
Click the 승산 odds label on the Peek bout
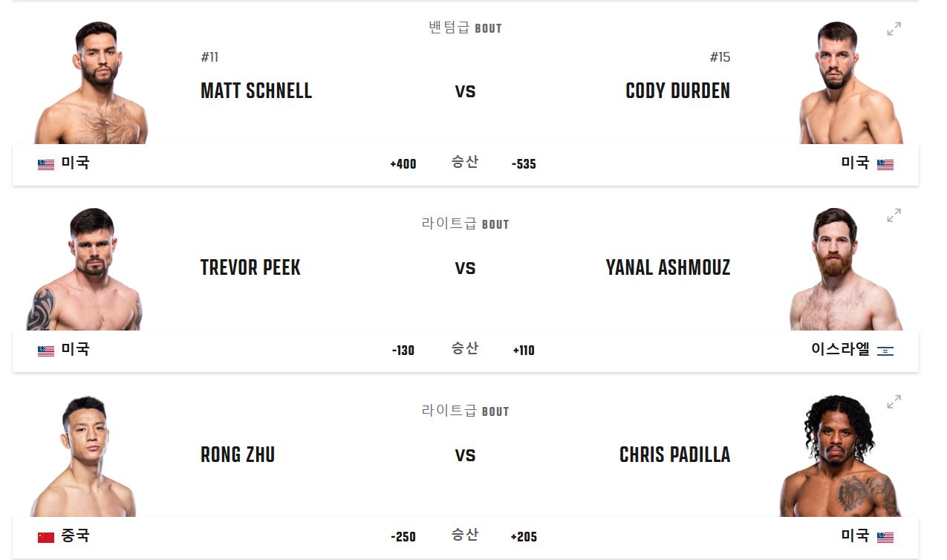coord(466,349)
